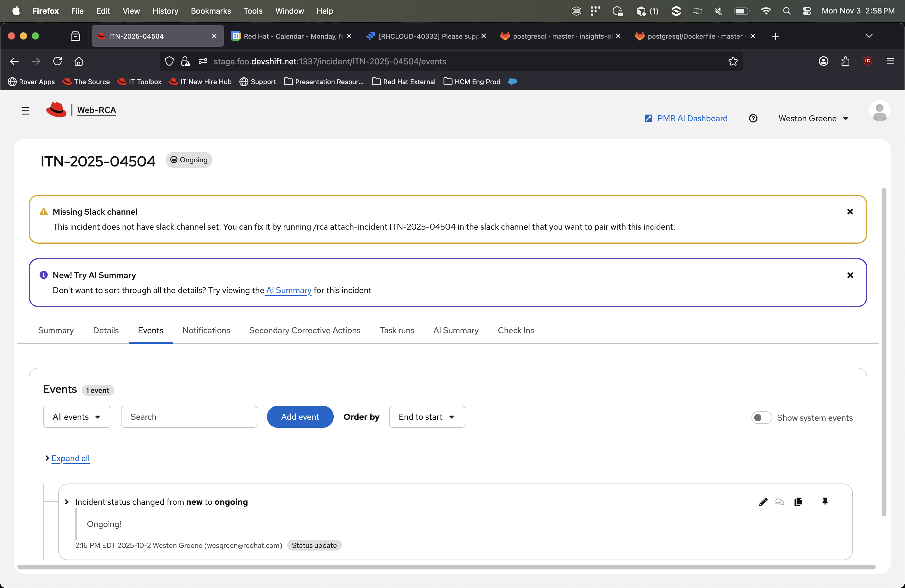Click the Add event button
The height and width of the screenshot is (588, 905).
300,417
